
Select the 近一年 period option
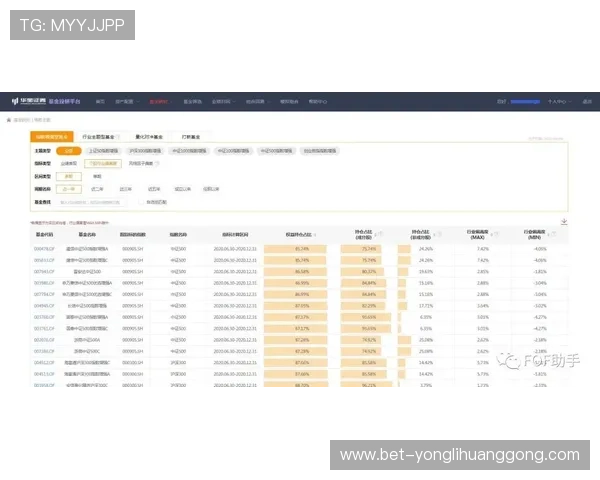pyautogui.click(x=69, y=187)
